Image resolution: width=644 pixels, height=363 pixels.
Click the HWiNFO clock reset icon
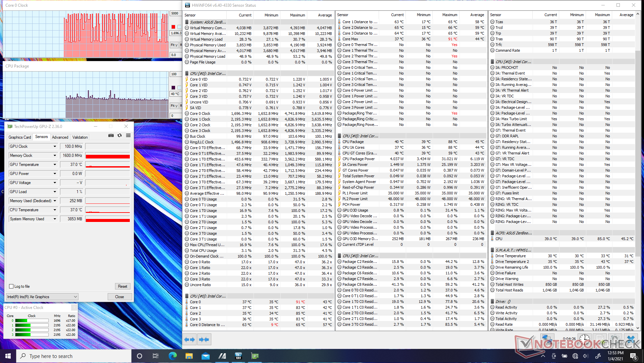(x=585, y=338)
